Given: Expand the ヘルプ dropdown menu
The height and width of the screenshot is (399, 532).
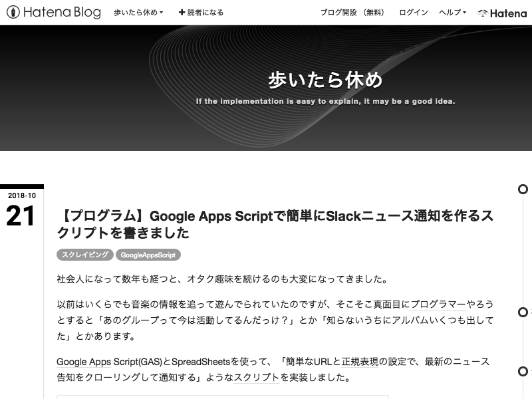Looking at the screenshot, I should click(453, 13).
